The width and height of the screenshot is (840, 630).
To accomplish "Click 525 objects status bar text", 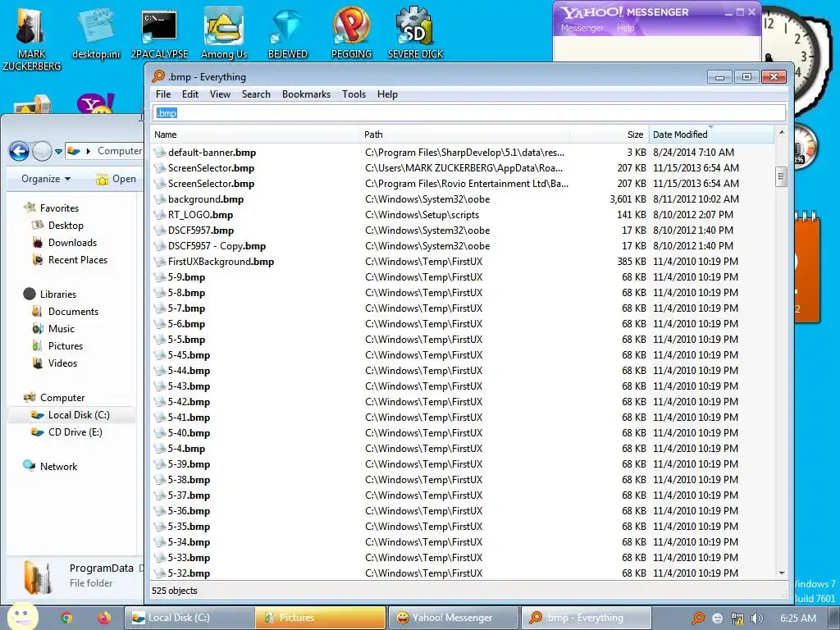I will tap(175, 591).
